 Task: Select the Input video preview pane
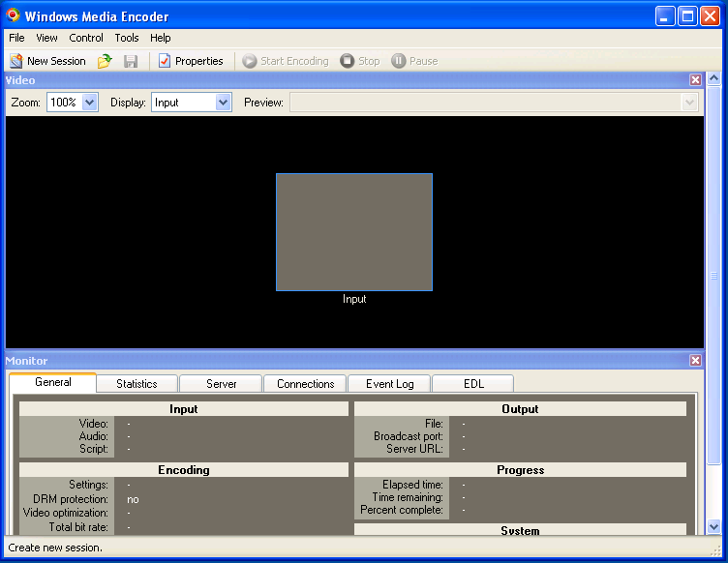354,232
